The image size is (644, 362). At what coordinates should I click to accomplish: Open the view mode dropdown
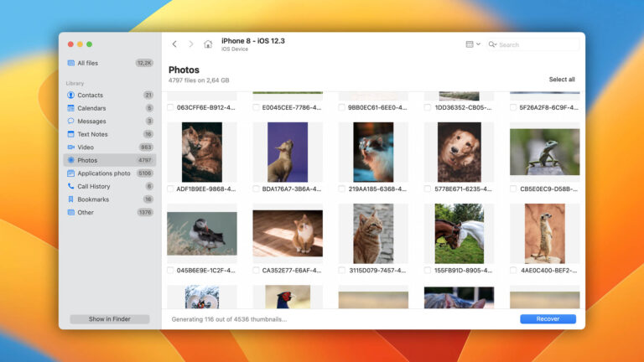pyautogui.click(x=473, y=44)
